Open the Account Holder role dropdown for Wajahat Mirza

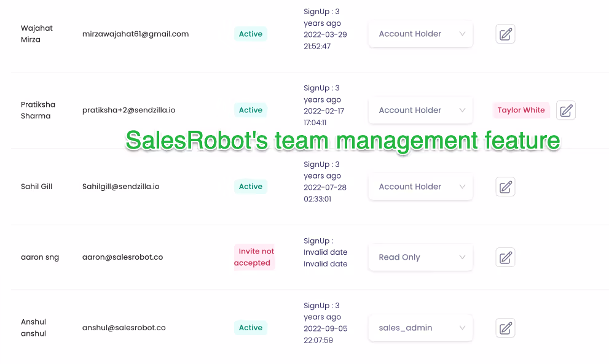point(420,34)
